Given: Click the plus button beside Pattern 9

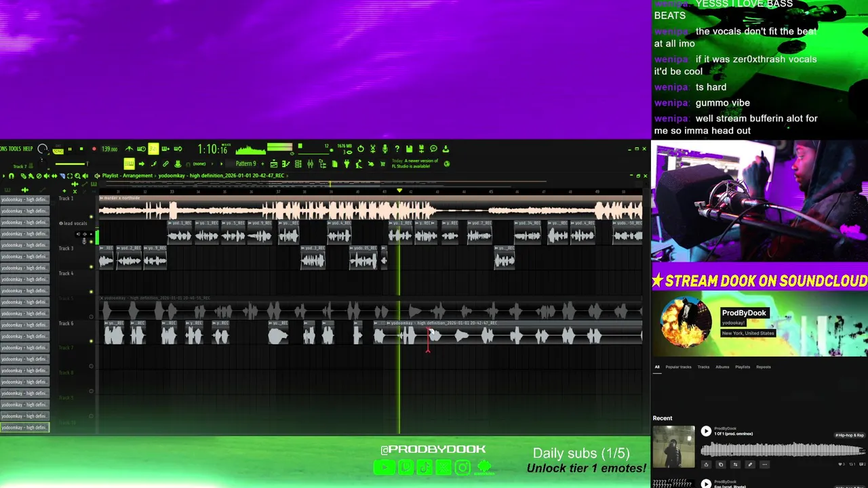Looking at the screenshot, I should point(262,164).
